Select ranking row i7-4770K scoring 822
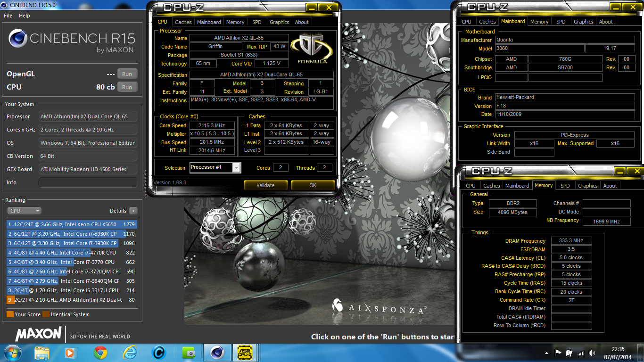Viewport: 644px width, 362px height. (x=72, y=253)
